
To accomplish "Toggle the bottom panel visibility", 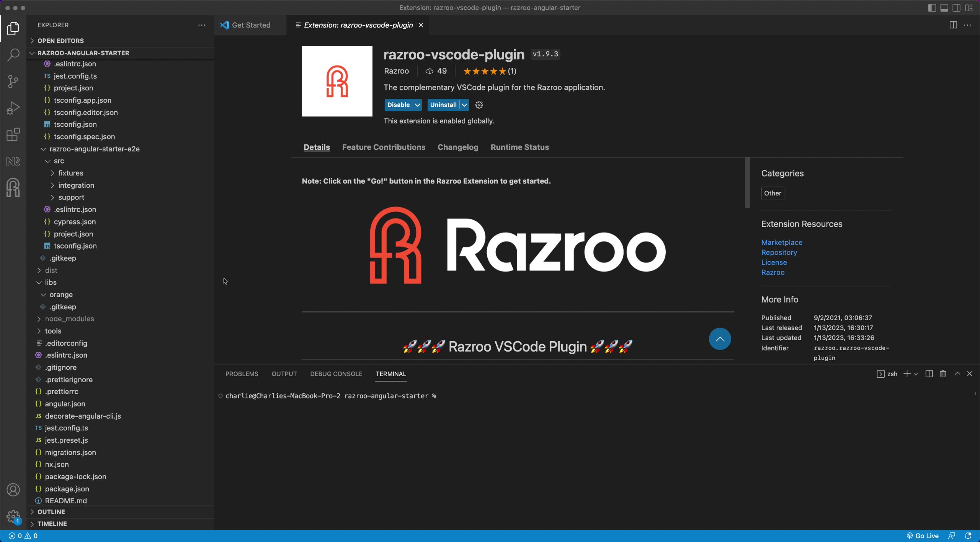I will coord(944,7).
